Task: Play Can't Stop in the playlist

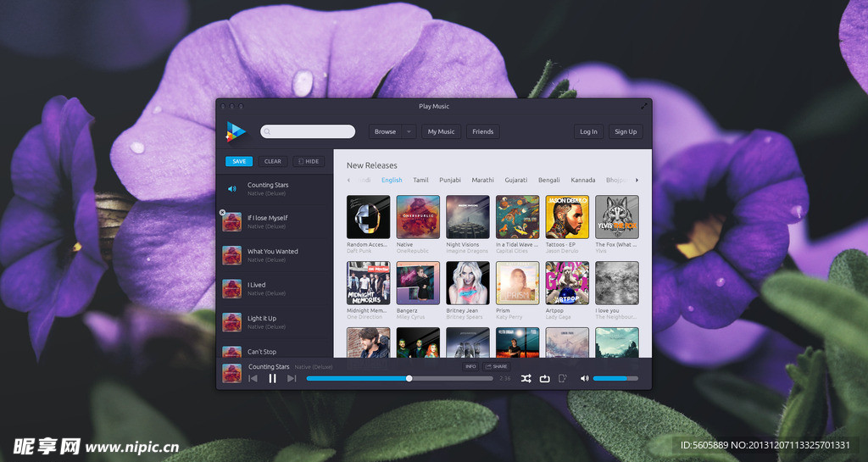Action: 275,350
